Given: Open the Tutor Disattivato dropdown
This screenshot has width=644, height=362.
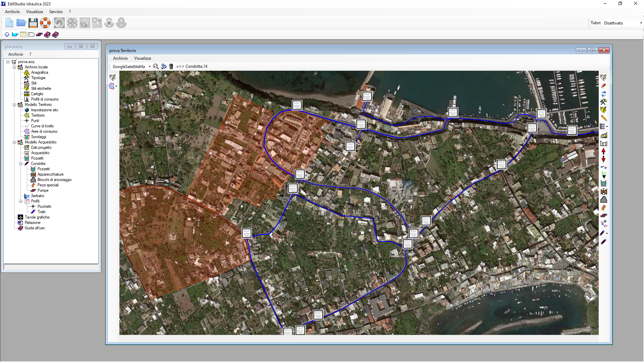Looking at the screenshot, I should coord(641,23).
